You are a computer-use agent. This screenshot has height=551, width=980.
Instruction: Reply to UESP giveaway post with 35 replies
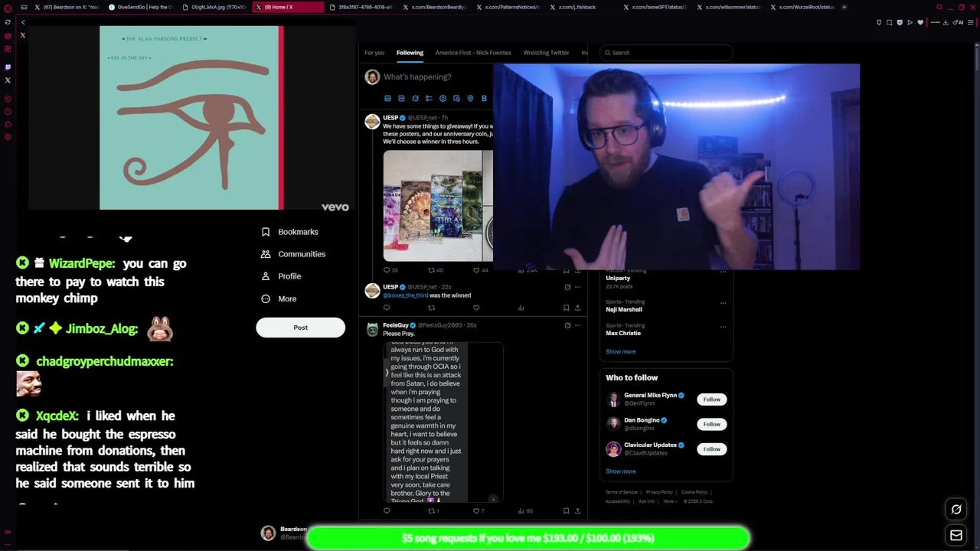pos(390,270)
